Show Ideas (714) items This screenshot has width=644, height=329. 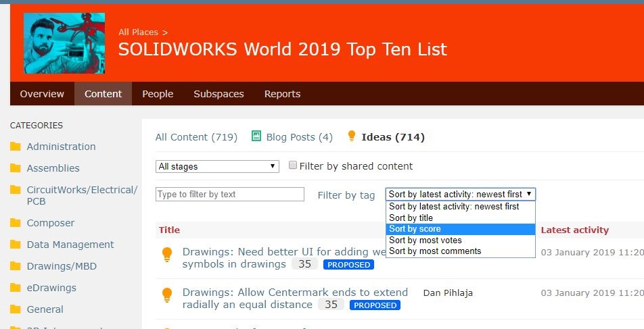click(x=393, y=137)
